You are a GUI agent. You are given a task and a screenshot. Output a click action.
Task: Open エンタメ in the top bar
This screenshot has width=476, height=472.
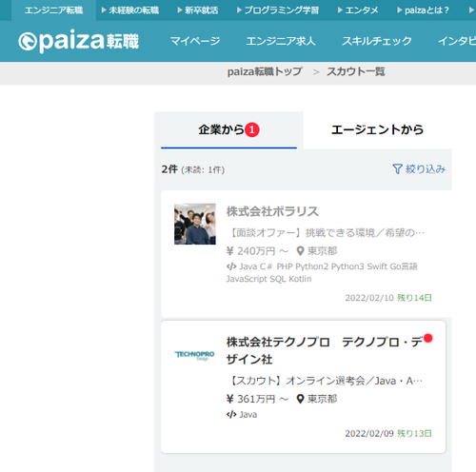pyautogui.click(x=358, y=10)
